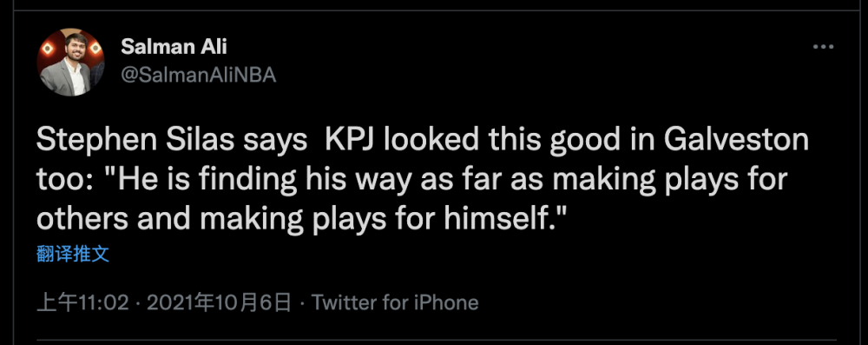Open the three-dot more options menu

pos(823,48)
